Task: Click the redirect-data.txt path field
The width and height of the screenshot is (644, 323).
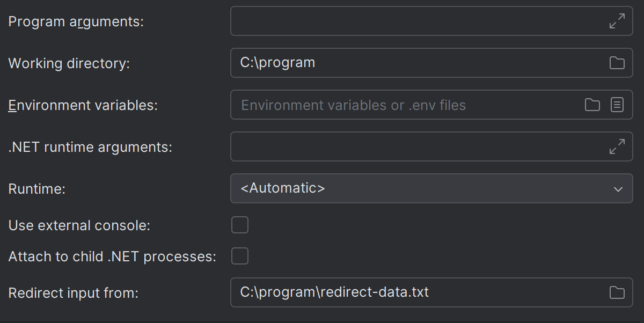Action: (413, 292)
